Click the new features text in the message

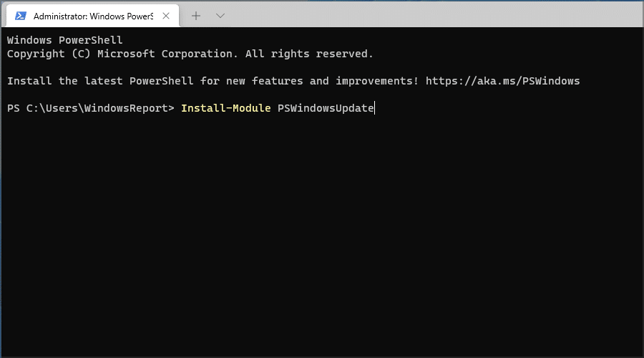tap(265, 81)
